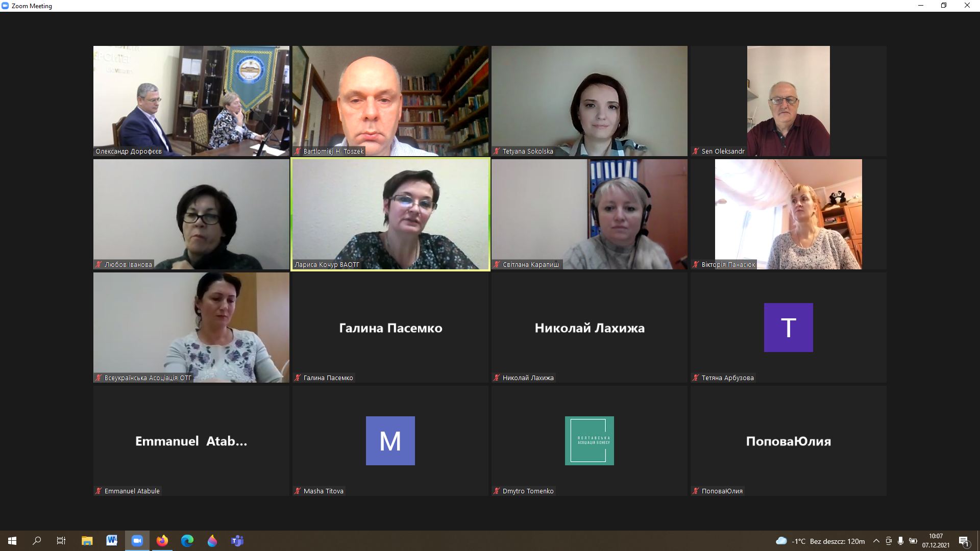Show hidden system tray icons
This screenshot has width=980, height=551.
(x=876, y=541)
